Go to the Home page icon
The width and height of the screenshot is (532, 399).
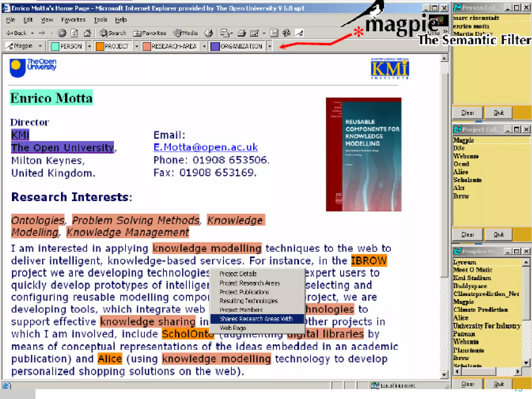tap(87, 33)
